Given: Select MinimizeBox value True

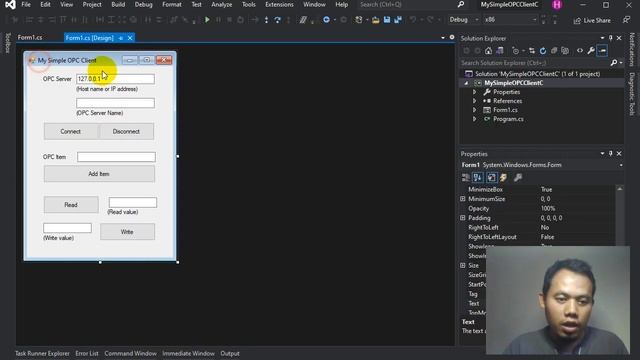Looking at the screenshot, I should 546,189.
